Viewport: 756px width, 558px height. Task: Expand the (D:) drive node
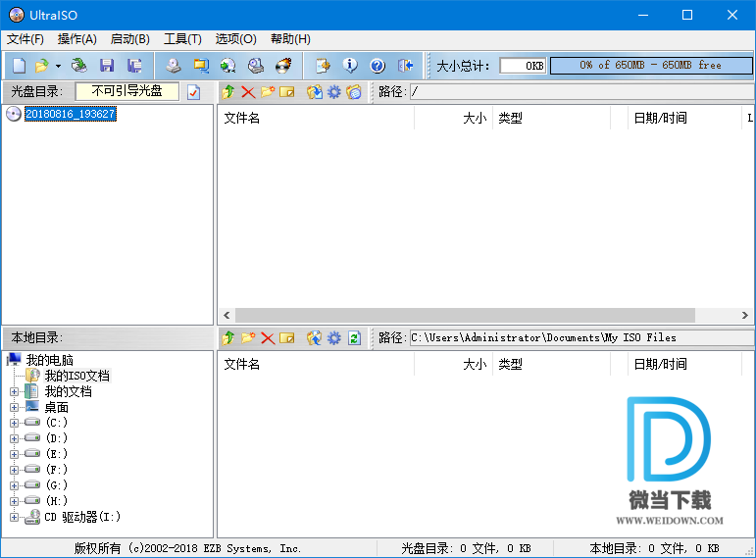(x=14, y=439)
